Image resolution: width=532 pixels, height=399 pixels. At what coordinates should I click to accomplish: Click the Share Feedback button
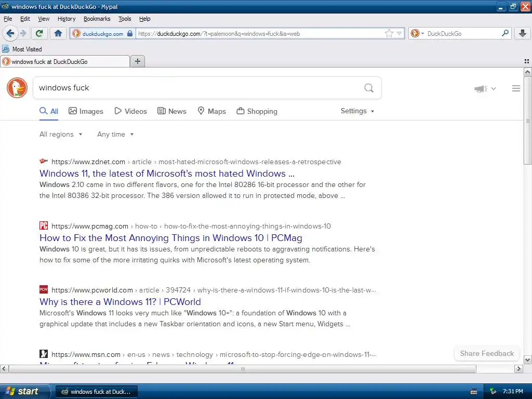point(487,353)
